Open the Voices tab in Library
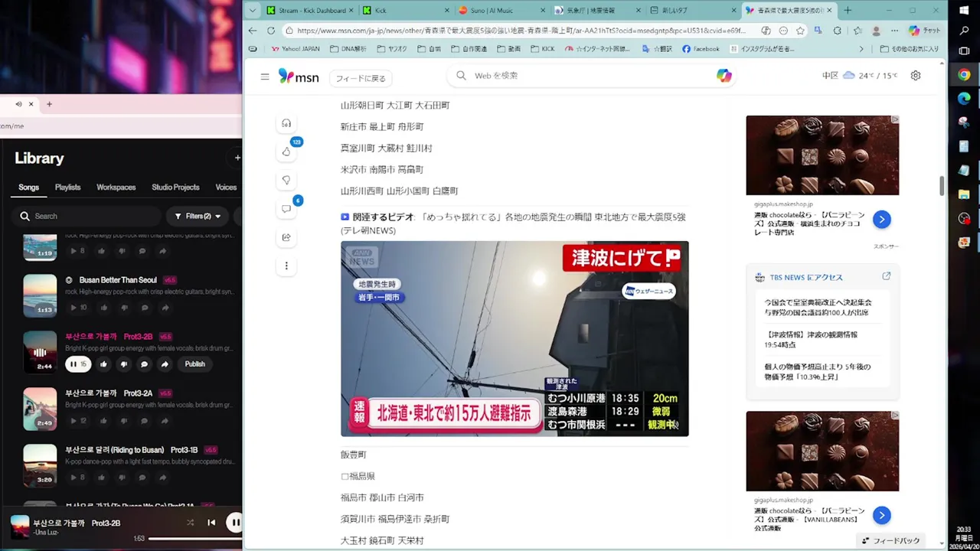Image resolution: width=980 pixels, height=551 pixels. coord(226,187)
